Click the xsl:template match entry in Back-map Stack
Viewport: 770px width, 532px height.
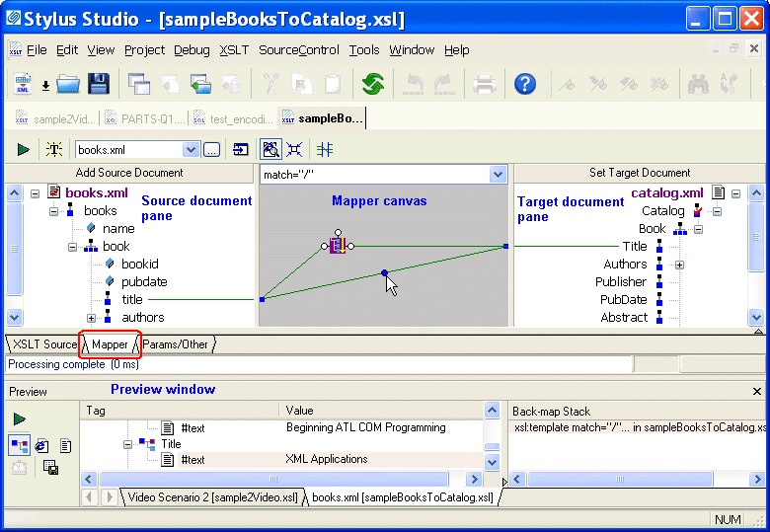(639, 427)
